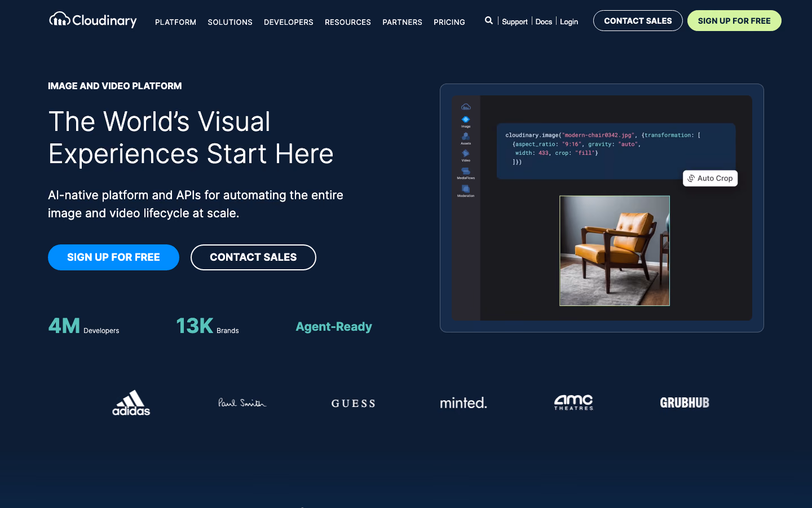Click the AMC Theatres logo
The height and width of the screenshot is (508, 812).
[x=573, y=402]
